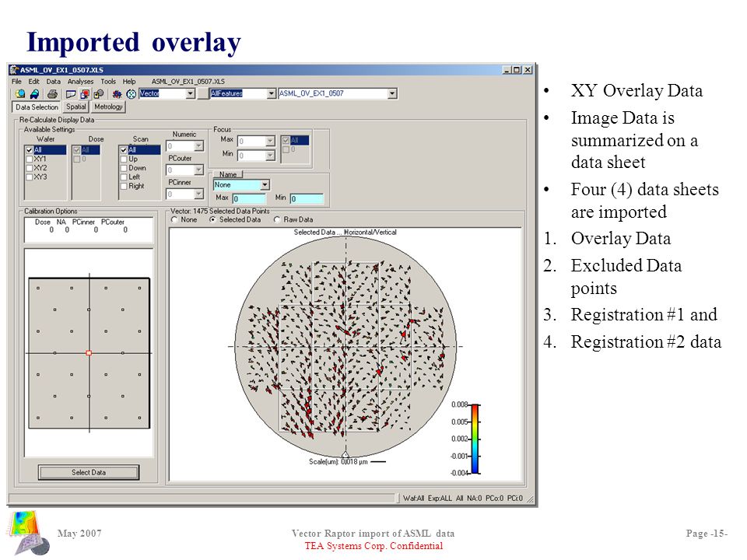Check the XY3 wafer checkbox

tap(29, 177)
